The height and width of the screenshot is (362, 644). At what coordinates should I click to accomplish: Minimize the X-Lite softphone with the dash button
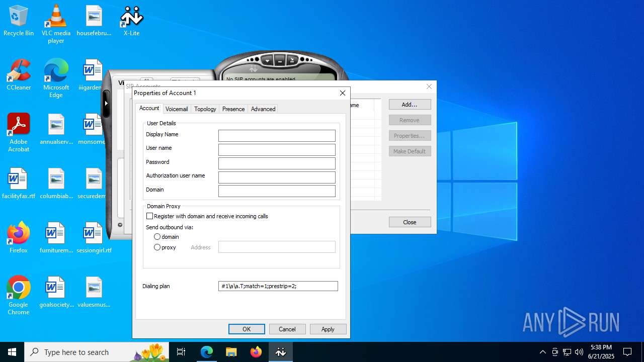pos(280,60)
